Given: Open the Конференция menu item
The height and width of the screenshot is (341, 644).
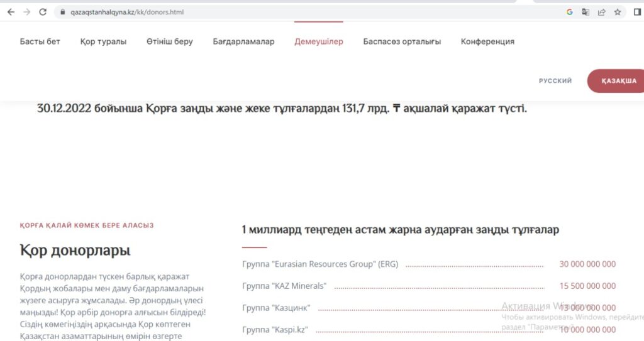Looking at the screenshot, I should [487, 41].
